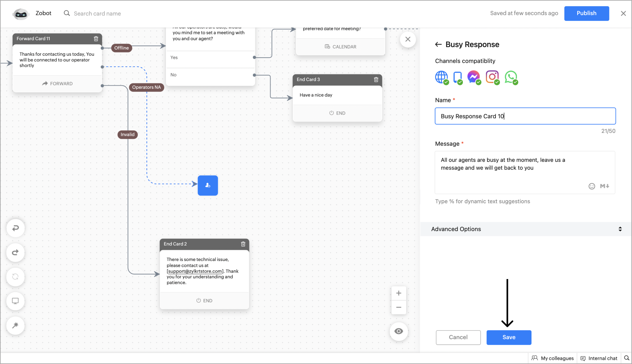Click the undo arrow icon
632x364 pixels.
coord(15,228)
